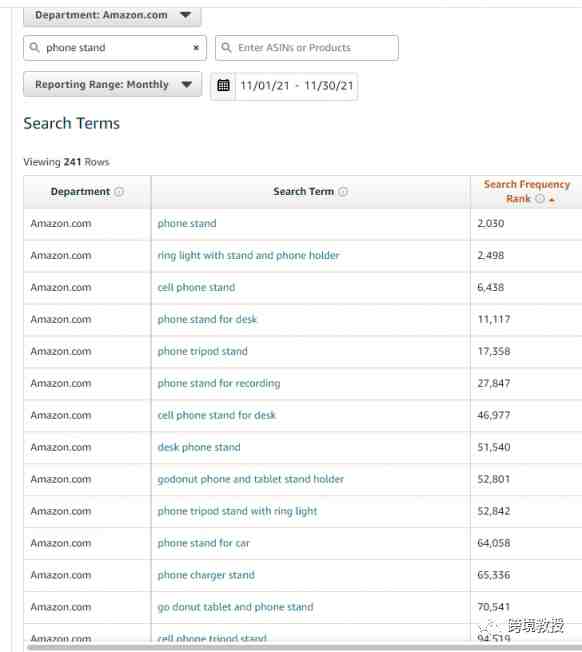Open the 'ring light with stand and phone holder' link
The image size is (582, 652).
(249, 255)
